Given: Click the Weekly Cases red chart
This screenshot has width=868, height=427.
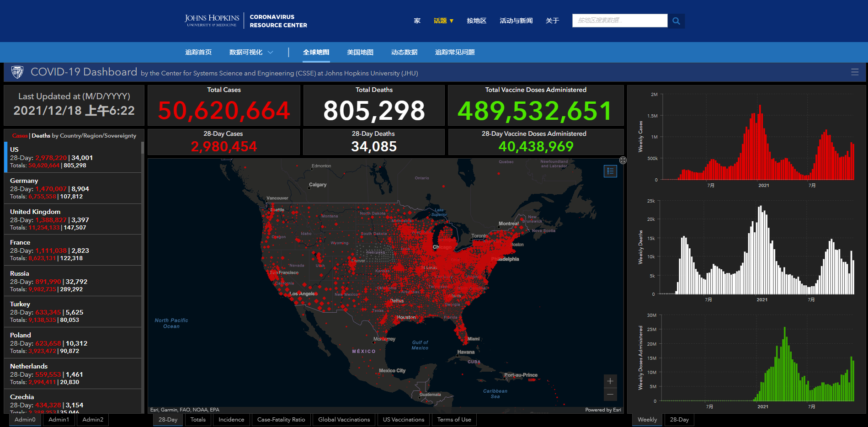Looking at the screenshot, I should click(x=757, y=137).
